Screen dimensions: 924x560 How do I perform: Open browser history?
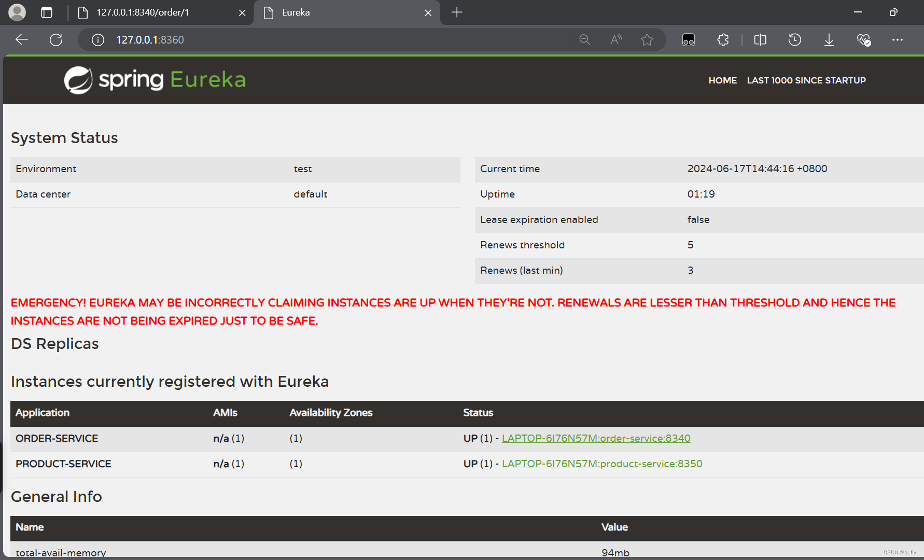[x=794, y=40]
